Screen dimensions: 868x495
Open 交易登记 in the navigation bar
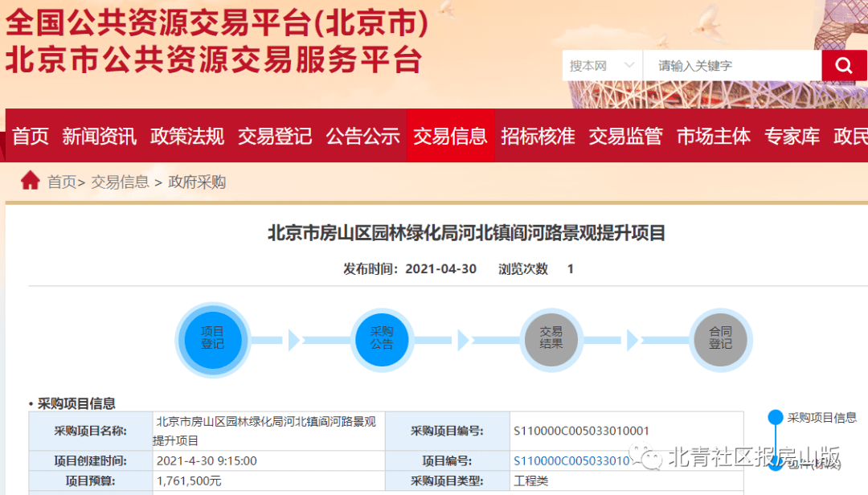pos(275,137)
